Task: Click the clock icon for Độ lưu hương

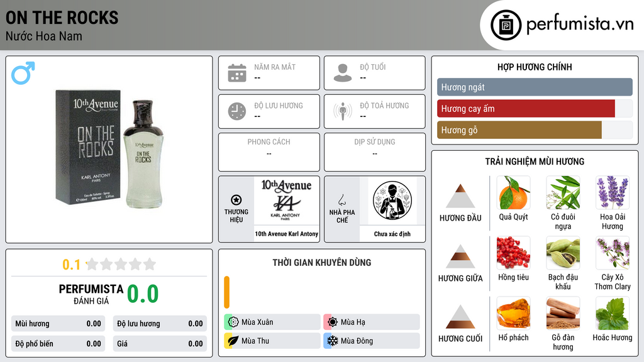Action: click(x=237, y=111)
